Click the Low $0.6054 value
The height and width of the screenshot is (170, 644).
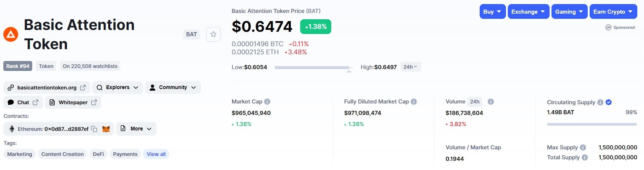coord(255,67)
